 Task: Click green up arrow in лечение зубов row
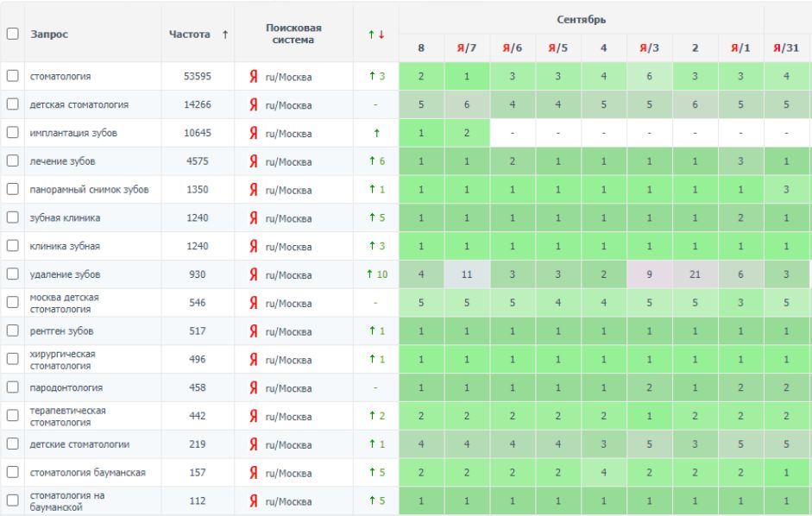tap(375, 161)
